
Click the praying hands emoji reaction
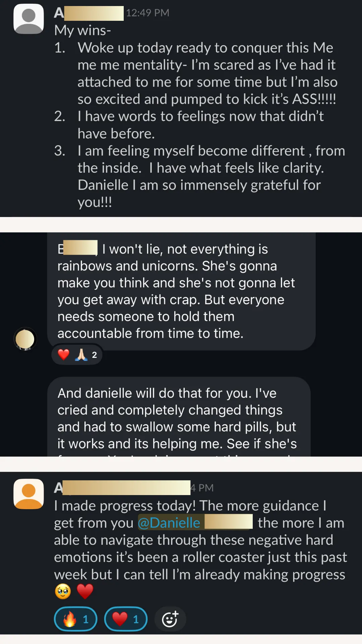coord(81,355)
